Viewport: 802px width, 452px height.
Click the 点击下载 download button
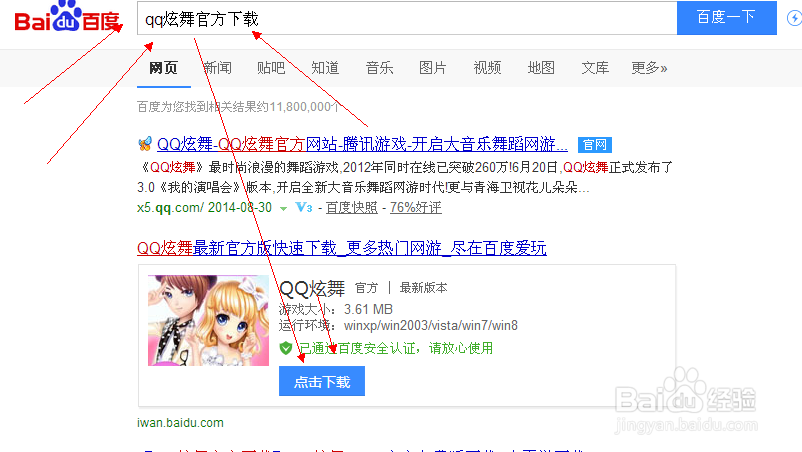tap(322, 381)
